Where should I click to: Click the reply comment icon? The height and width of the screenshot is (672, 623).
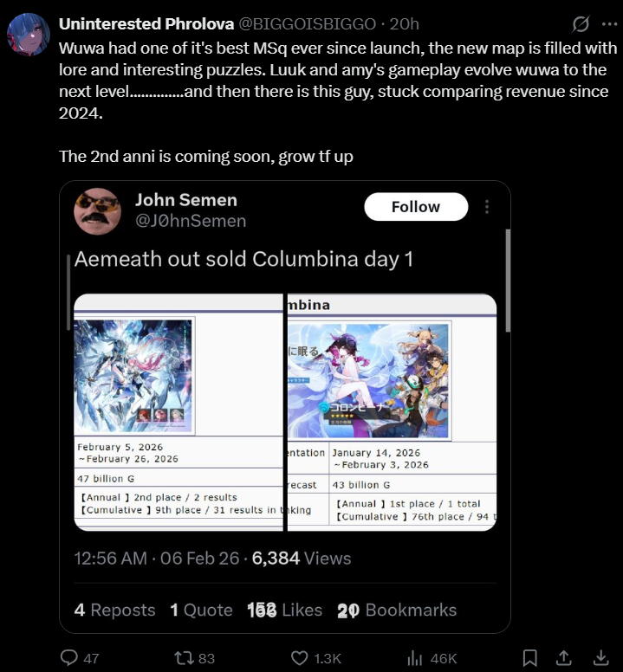pyautogui.click(x=69, y=657)
